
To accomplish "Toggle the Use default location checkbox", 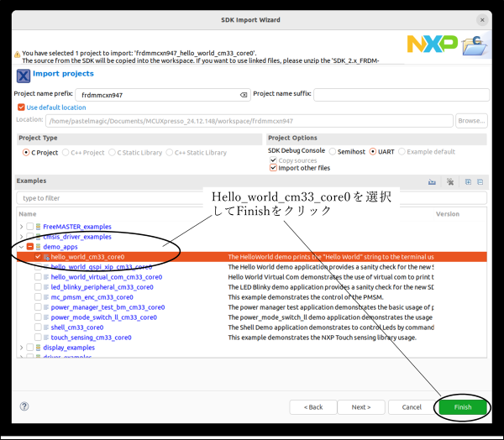I will (21, 107).
